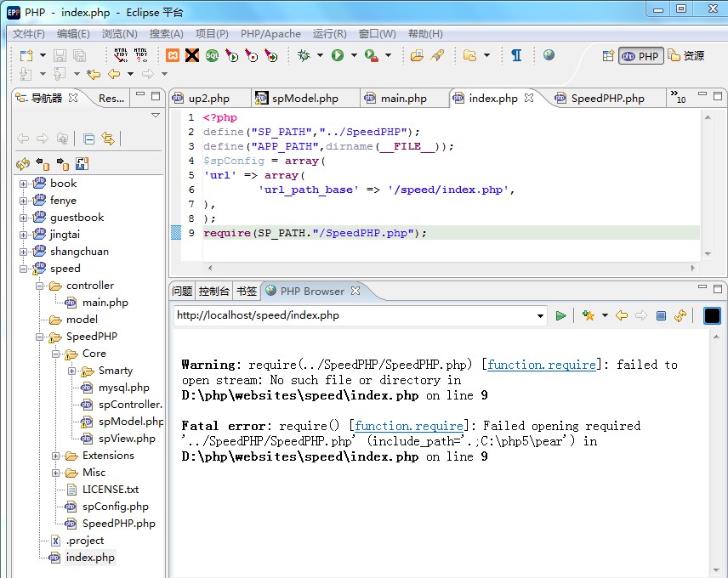The height and width of the screenshot is (578, 728).
Task: Click the black square icon in PHP Browser
Action: (x=712, y=315)
